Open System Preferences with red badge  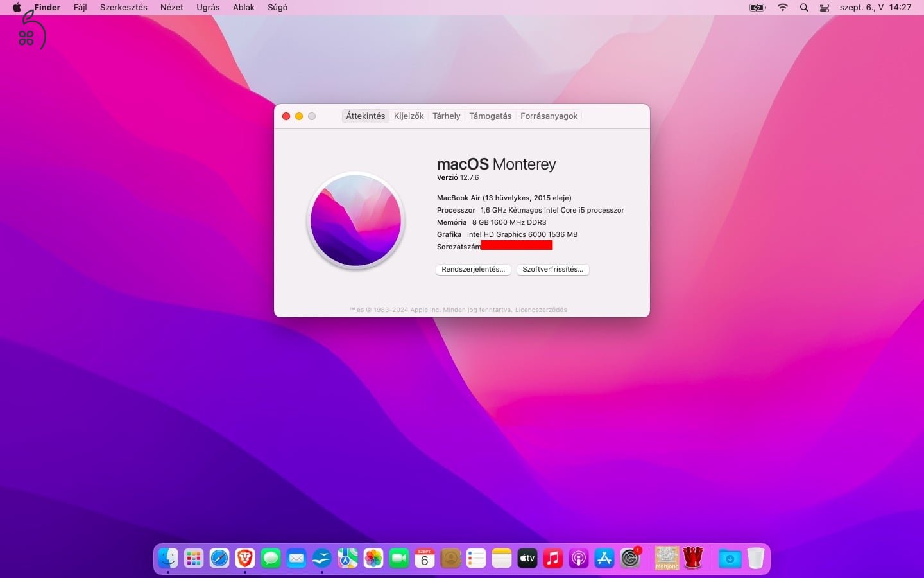pos(630,558)
